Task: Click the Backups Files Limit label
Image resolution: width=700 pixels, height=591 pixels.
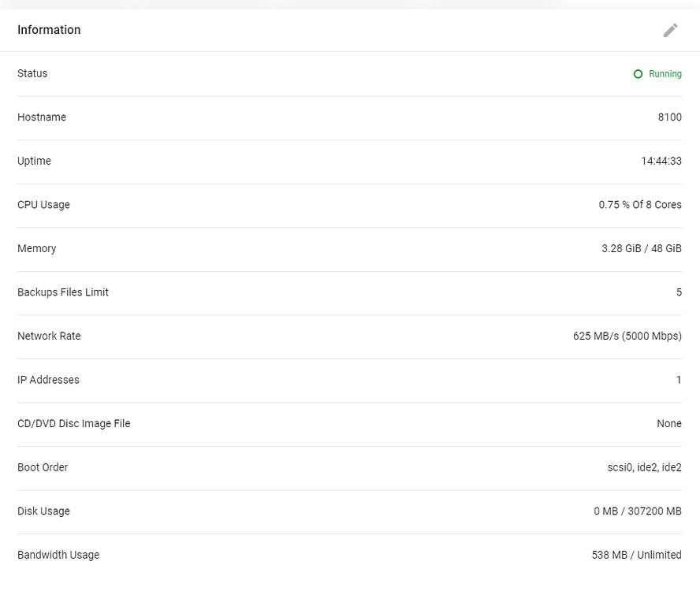Action: 63,292
